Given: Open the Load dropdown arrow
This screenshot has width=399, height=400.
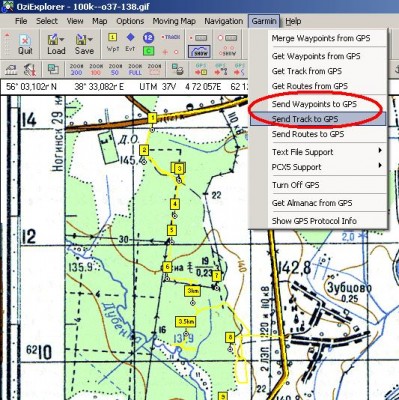Looking at the screenshot, I should pyautogui.click(x=62, y=40).
